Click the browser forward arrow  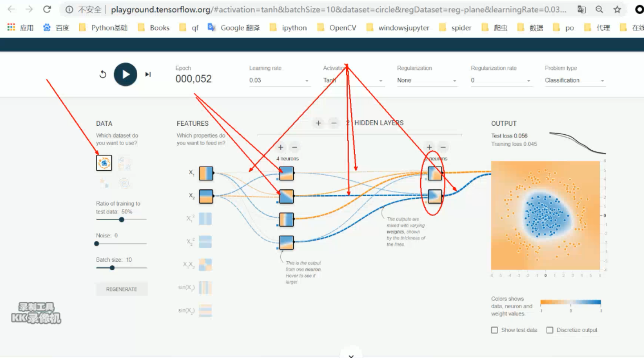tap(29, 9)
